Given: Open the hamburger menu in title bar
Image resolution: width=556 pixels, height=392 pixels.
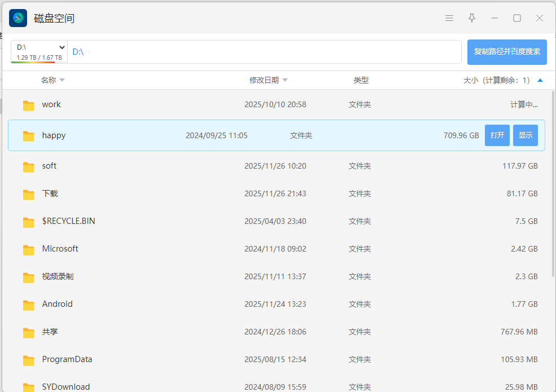Looking at the screenshot, I should (x=449, y=18).
